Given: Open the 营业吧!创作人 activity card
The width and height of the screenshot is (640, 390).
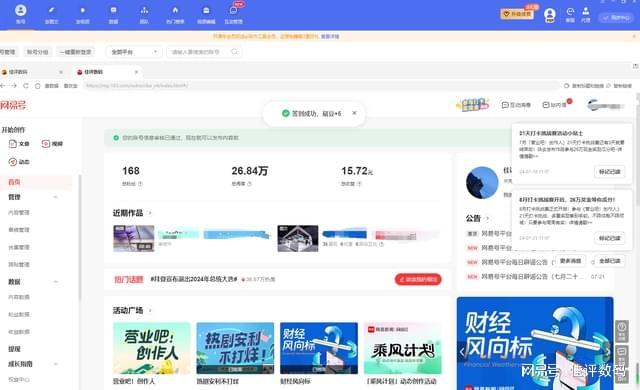Looking at the screenshot, I should [x=151, y=348].
